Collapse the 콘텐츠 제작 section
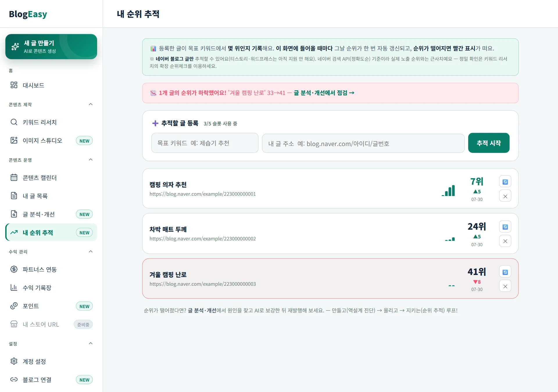 91,104
